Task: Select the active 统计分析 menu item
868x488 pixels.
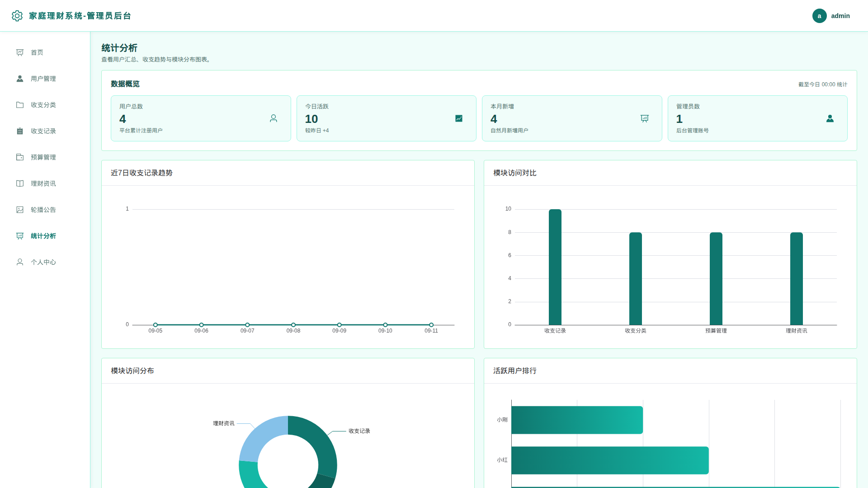Action: 45,236
